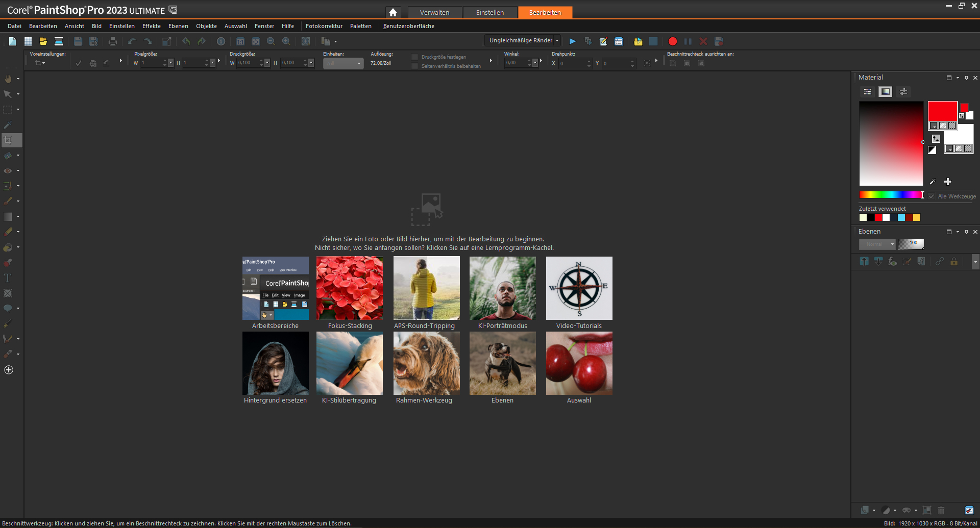Click swap foreground and background materials arrow
The width and height of the screenshot is (980, 528).
[936, 138]
